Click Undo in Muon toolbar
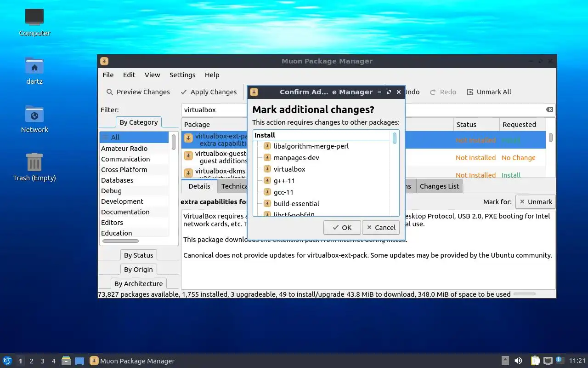 click(412, 92)
